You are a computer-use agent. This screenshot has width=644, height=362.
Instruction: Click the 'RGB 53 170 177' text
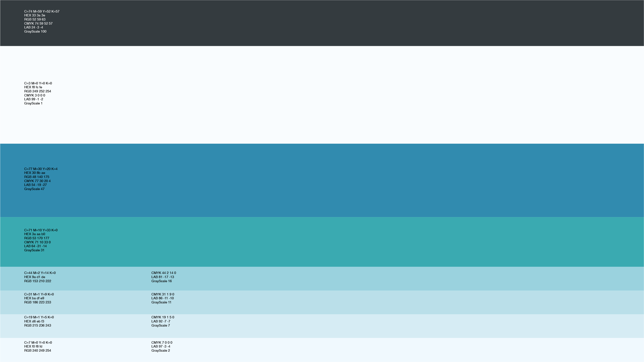point(36,238)
